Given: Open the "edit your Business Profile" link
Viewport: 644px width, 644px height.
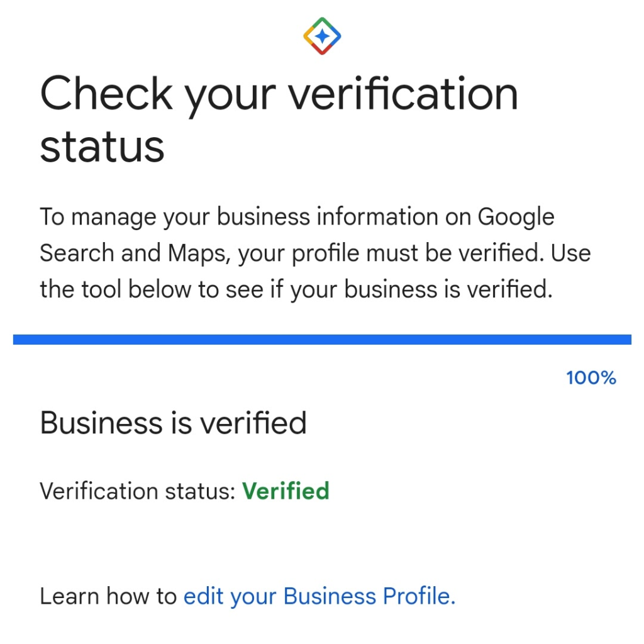Looking at the screenshot, I should (x=319, y=596).
